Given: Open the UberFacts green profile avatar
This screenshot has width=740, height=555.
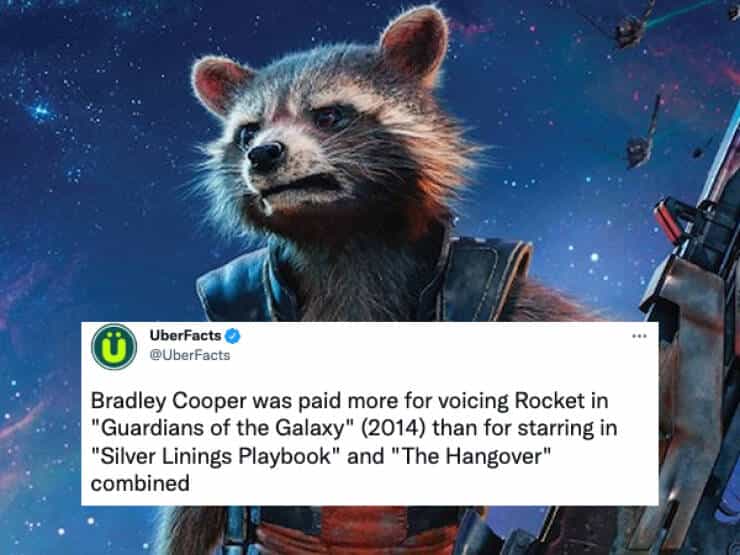Looking at the screenshot, I should click(114, 347).
